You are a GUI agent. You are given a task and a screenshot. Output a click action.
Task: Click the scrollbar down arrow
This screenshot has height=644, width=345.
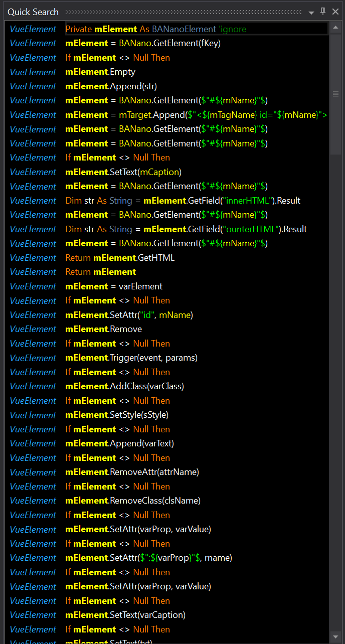click(x=335, y=636)
